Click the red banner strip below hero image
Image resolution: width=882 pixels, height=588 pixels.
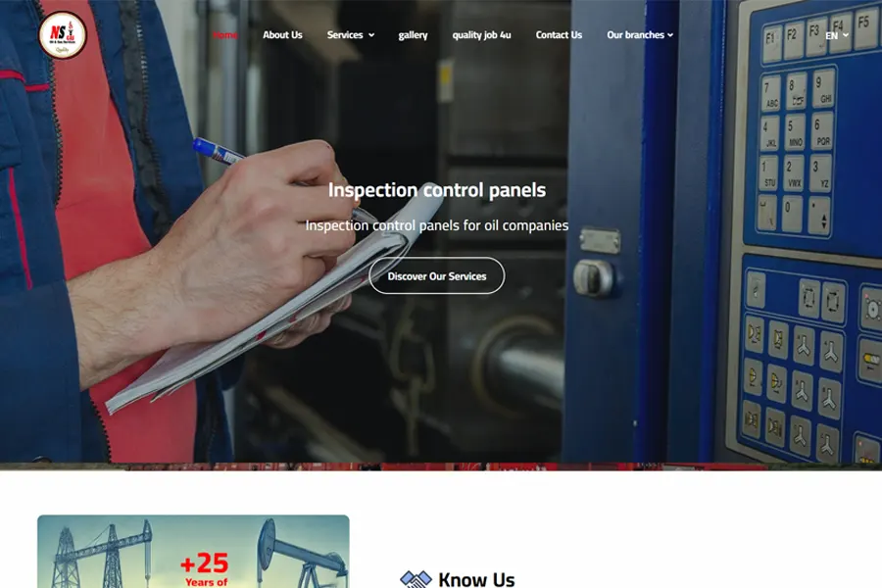441,466
